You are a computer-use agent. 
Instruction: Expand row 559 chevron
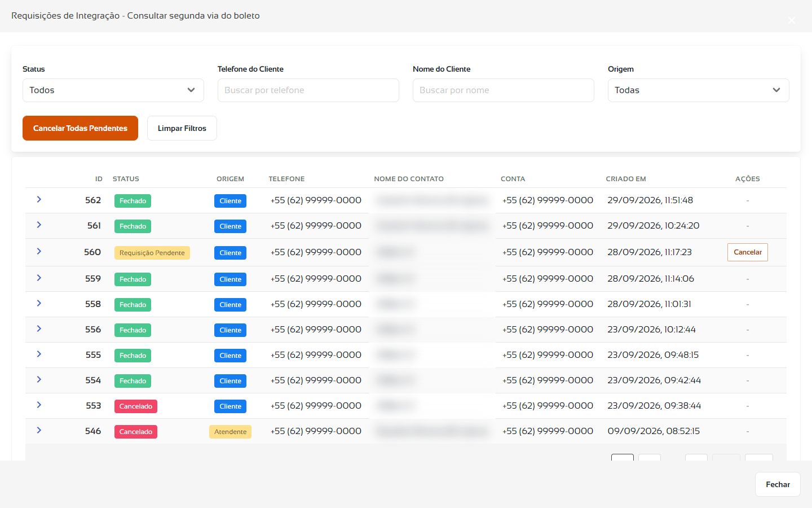point(39,278)
